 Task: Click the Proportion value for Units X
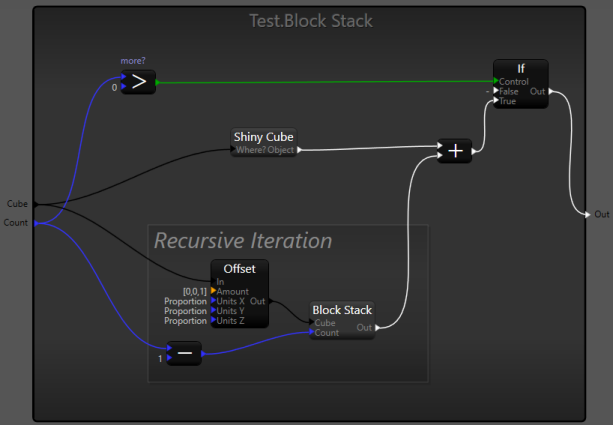click(185, 300)
